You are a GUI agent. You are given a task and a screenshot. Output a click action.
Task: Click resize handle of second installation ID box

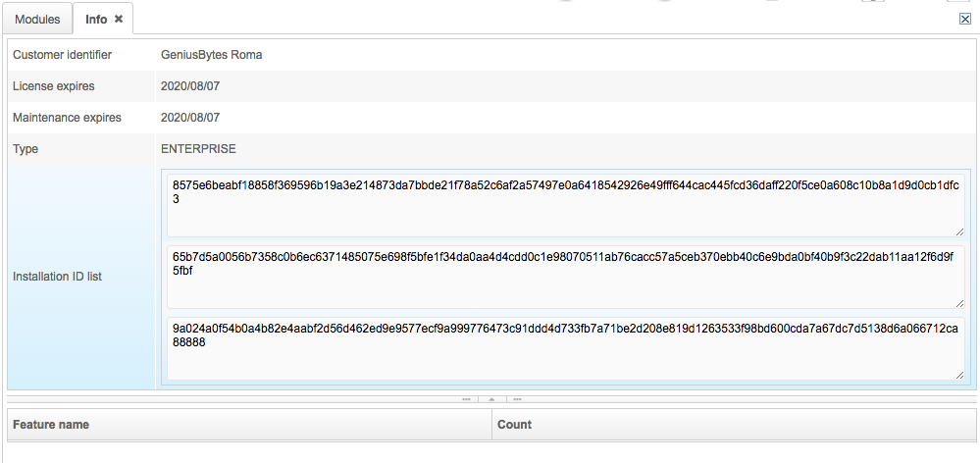coord(959,303)
